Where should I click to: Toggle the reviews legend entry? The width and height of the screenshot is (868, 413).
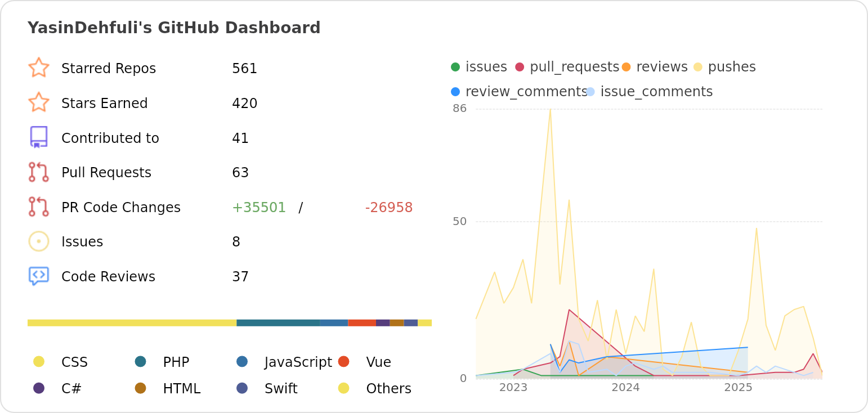(655, 67)
